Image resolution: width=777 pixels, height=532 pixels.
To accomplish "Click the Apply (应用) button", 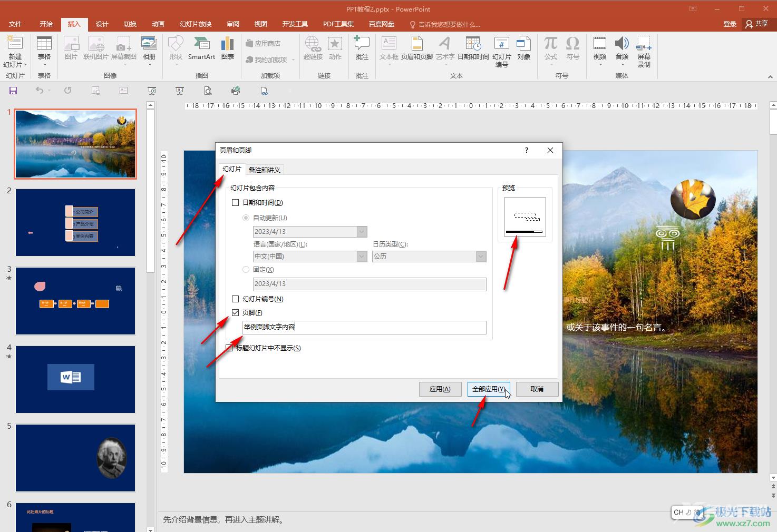I will [440, 389].
